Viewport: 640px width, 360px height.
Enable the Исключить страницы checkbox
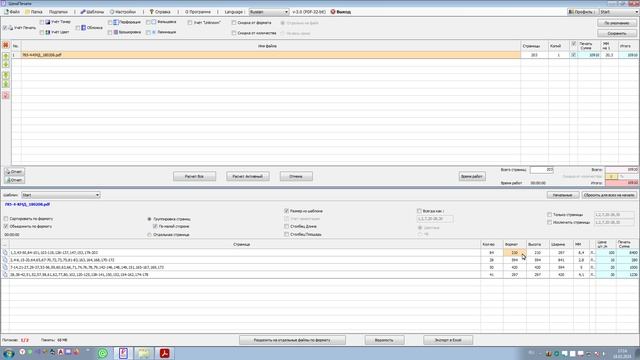pyautogui.click(x=549, y=222)
